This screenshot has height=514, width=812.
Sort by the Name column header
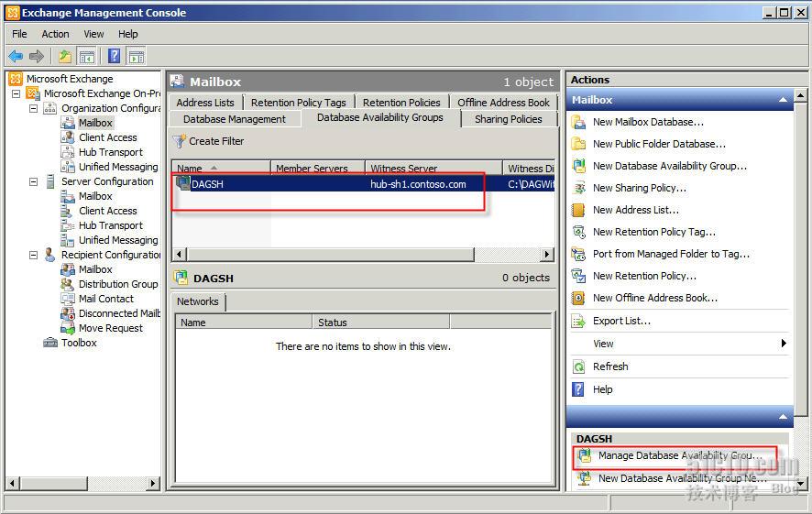[x=221, y=168]
